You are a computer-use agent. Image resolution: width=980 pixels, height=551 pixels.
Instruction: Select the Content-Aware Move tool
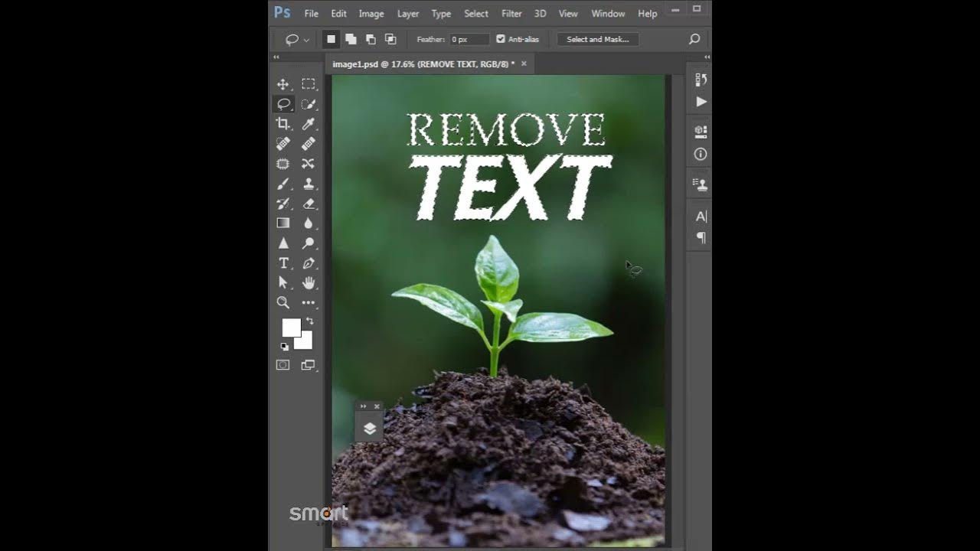[x=309, y=164]
